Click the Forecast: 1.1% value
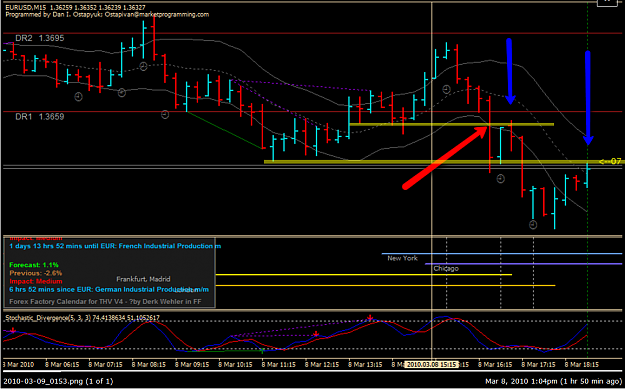Screen dimensions: 625x389 [x=34, y=265]
